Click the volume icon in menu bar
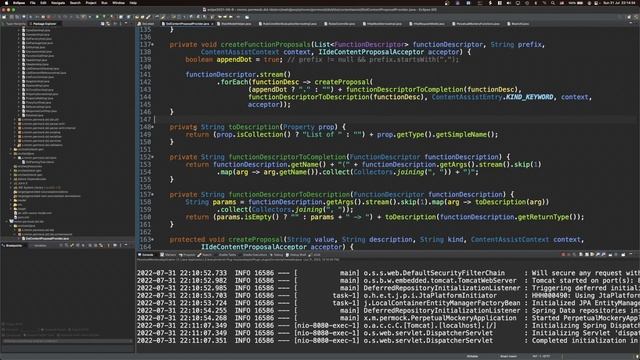640x360 pixels. click(509, 3)
